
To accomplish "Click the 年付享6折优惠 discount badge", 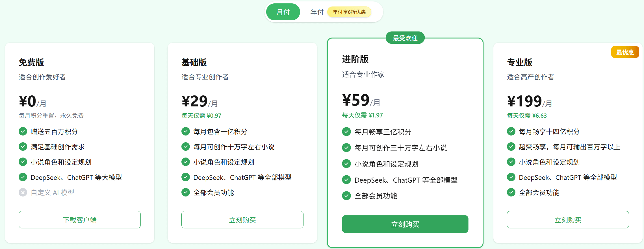I will pos(349,12).
